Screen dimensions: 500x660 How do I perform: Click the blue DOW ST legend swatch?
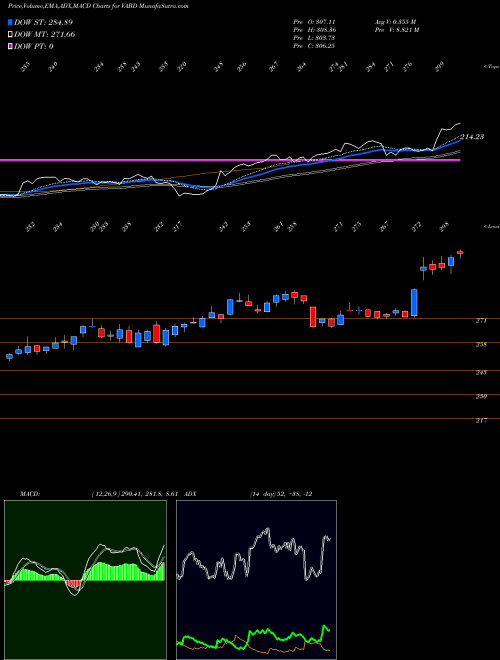tap(11, 22)
